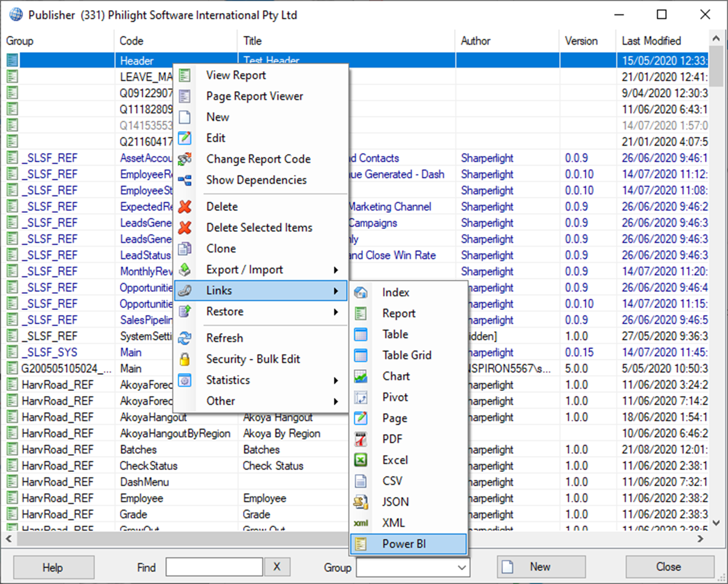
Task: Click the View Report icon in context menu
Action: [185, 75]
